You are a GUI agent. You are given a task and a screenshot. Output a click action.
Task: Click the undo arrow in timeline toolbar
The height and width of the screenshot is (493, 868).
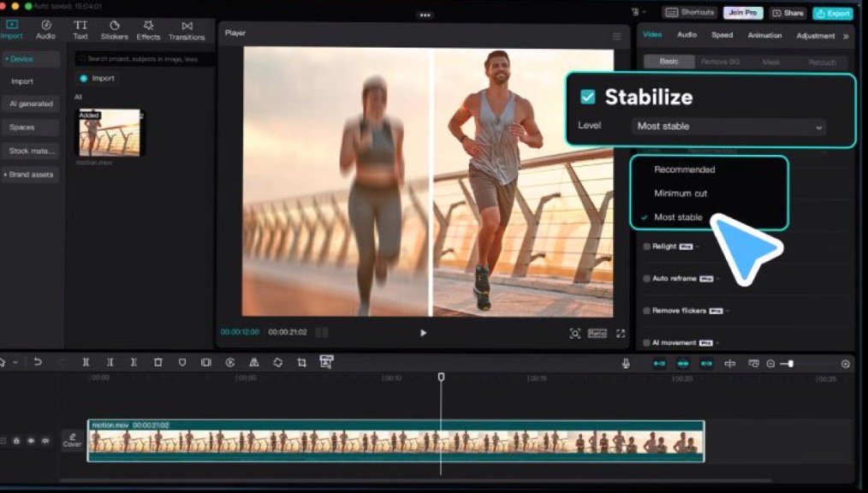pyautogui.click(x=38, y=363)
